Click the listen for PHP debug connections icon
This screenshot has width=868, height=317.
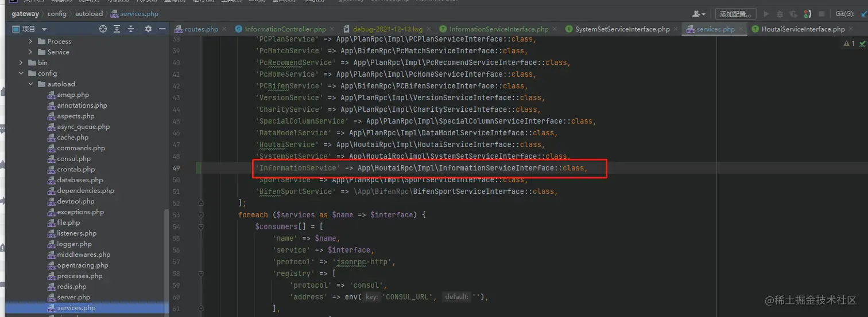pyautogui.click(x=808, y=14)
